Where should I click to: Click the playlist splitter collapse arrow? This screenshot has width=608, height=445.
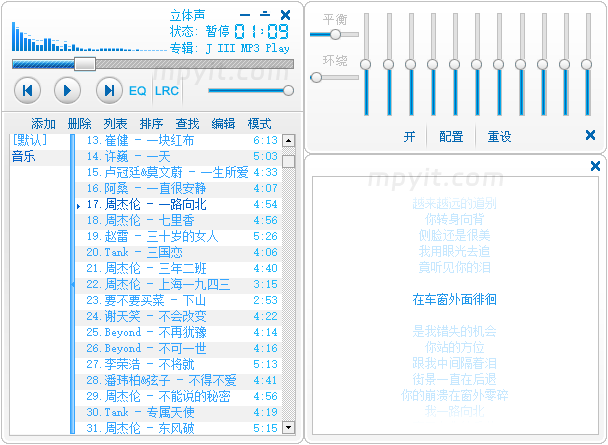(73, 285)
